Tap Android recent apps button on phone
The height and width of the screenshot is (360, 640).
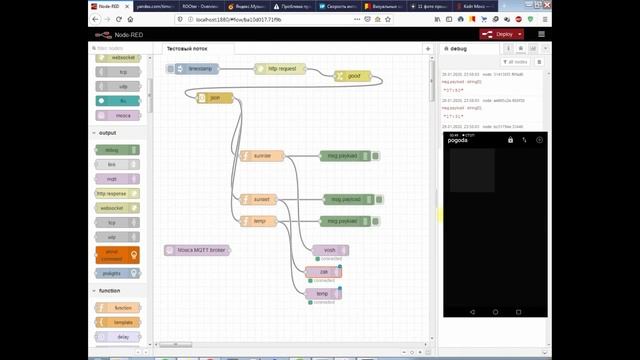pos(518,312)
